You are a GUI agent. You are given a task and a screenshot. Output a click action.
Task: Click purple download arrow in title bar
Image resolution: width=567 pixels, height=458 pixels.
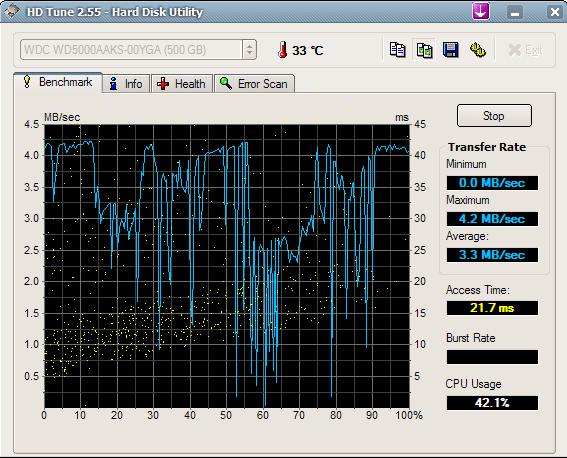481,11
